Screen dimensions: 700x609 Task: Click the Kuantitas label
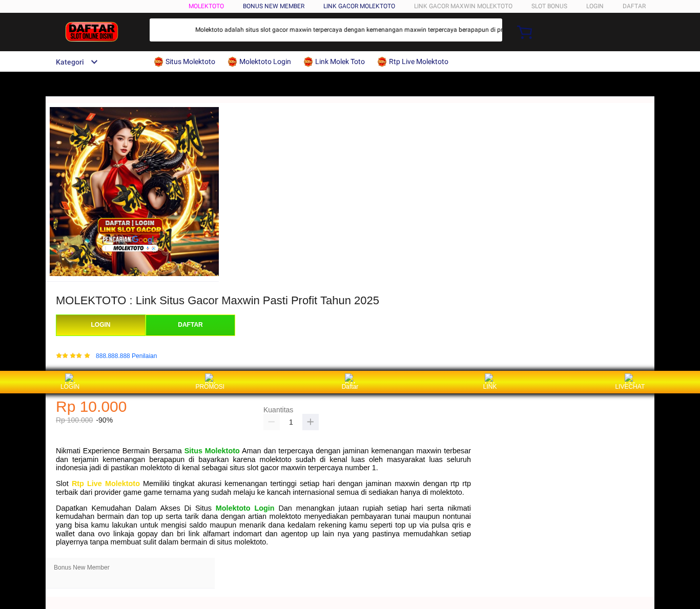point(278,410)
